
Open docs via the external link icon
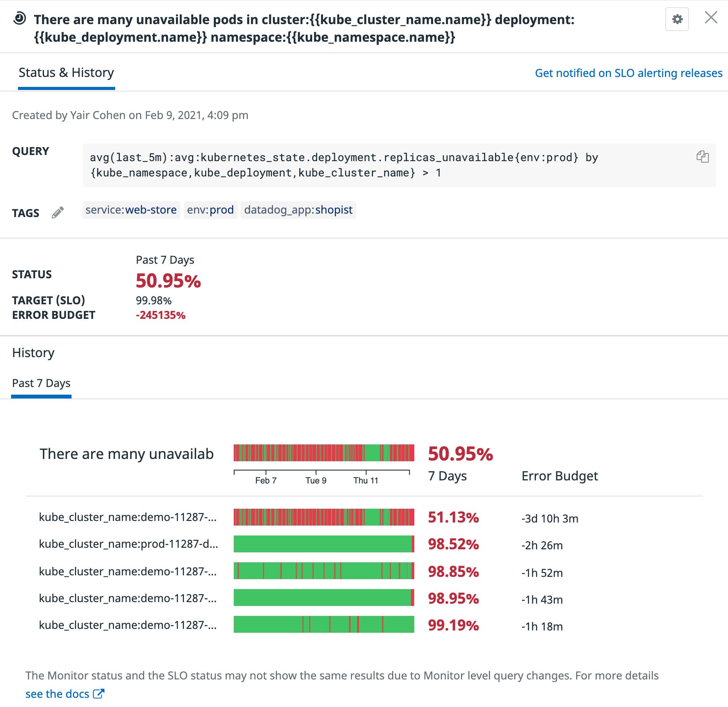(99, 693)
